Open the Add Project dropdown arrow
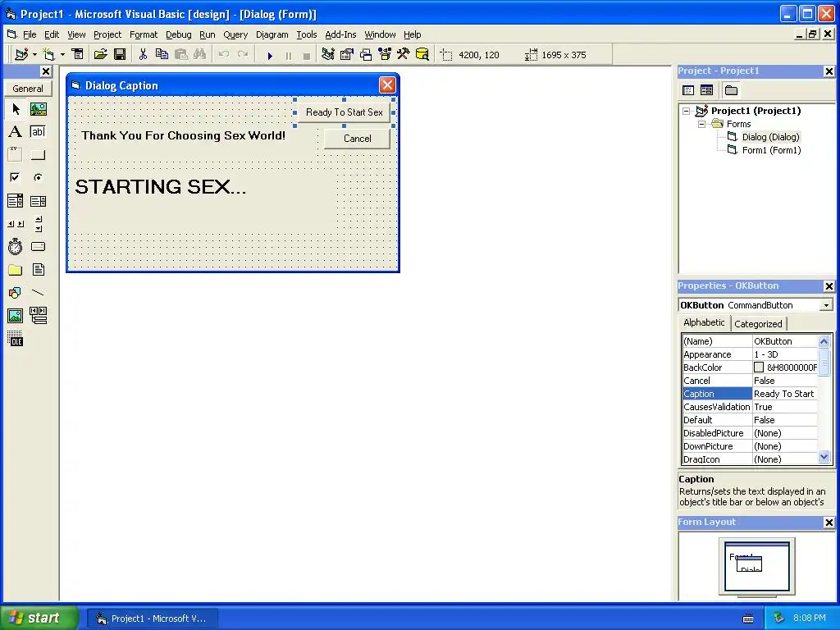 (x=34, y=55)
